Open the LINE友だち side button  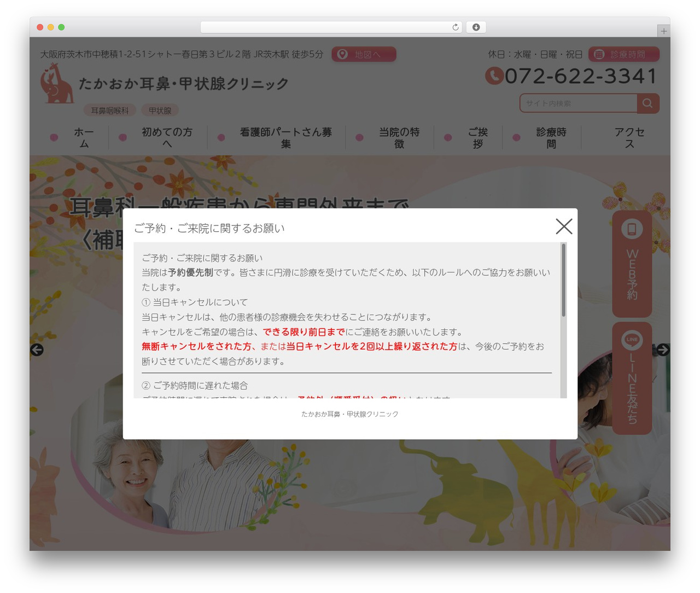[632, 378]
